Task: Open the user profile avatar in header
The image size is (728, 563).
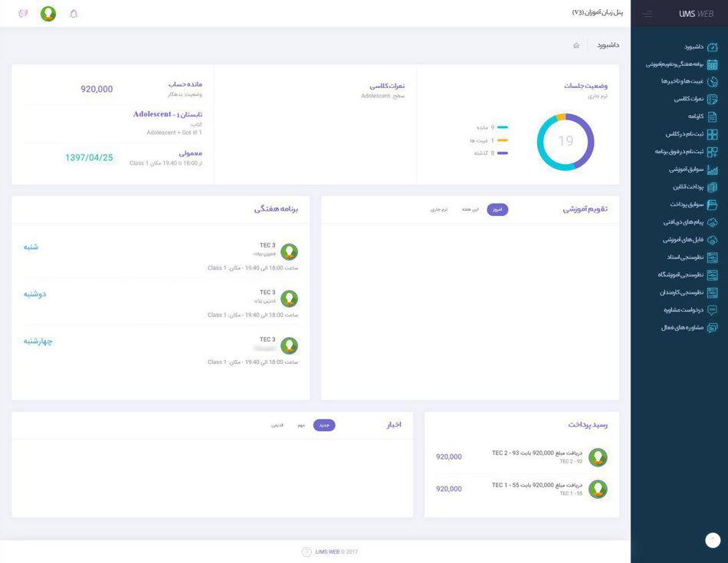Action: [x=48, y=14]
